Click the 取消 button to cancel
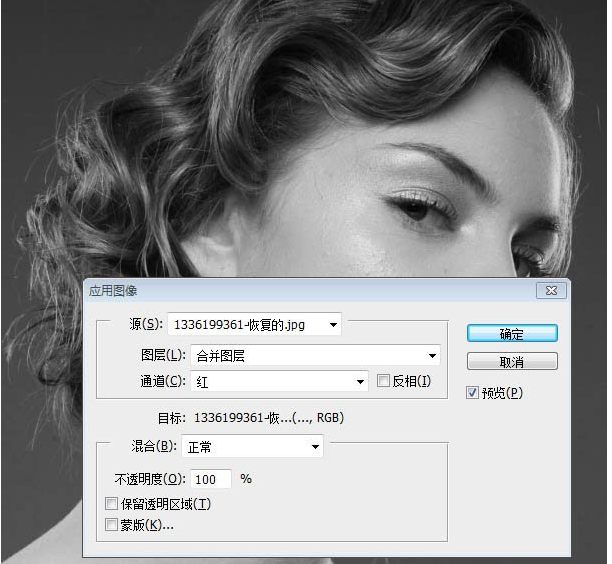Screen dimensions: 612x564 pos(512,361)
